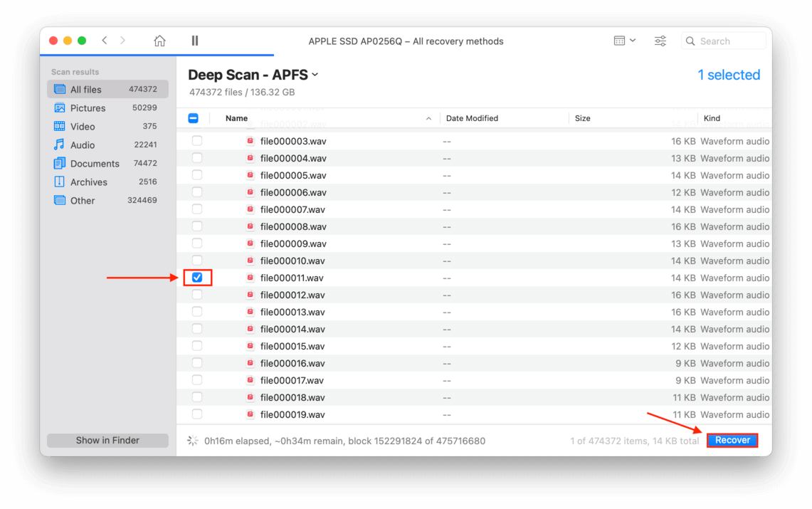Select Audio category in sidebar
Image resolution: width=812 pixels, height=509 pixels.
coord(107,145)
